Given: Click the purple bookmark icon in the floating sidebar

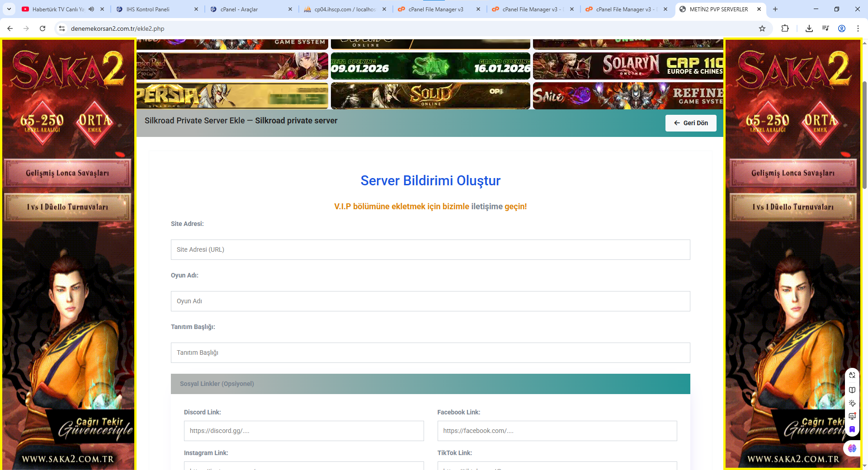Looking at the screenshot, I should (852, 429).
